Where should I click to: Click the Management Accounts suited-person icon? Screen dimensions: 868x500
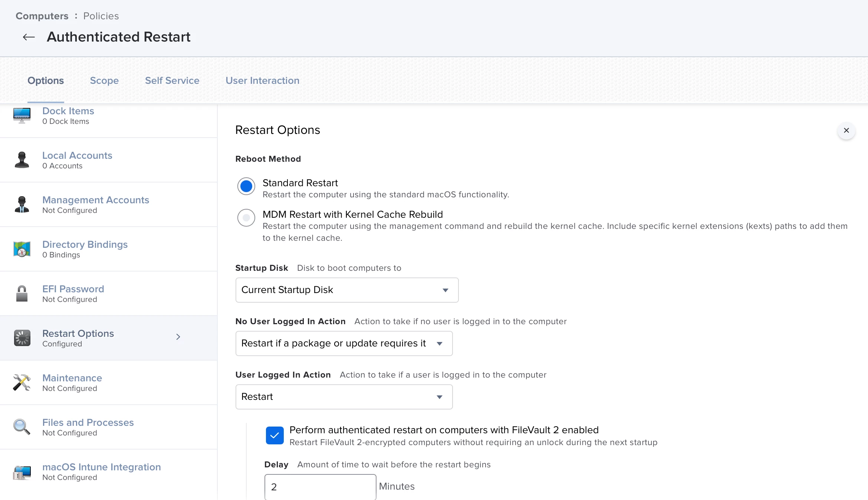pos(22,204)
